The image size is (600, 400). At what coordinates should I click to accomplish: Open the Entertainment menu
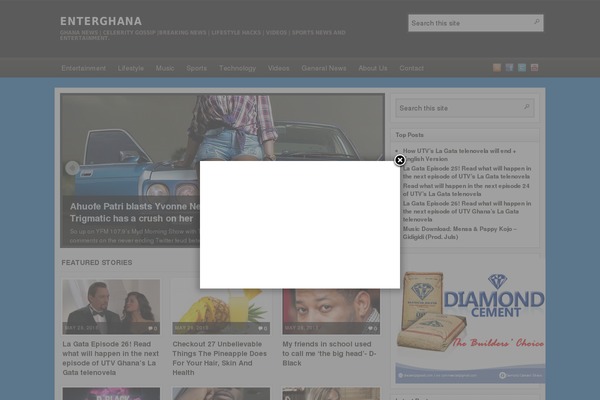point(83,68)
